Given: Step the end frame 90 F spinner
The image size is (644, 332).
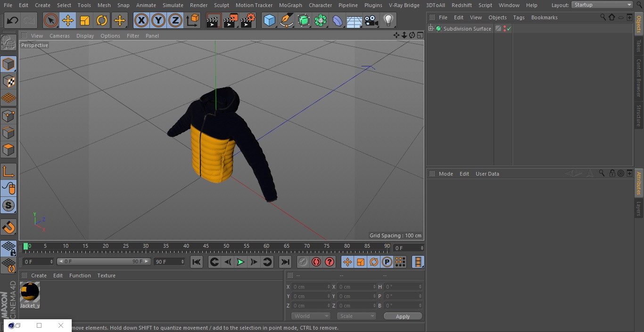Looking at the screenshot, I should pos(182,261).
